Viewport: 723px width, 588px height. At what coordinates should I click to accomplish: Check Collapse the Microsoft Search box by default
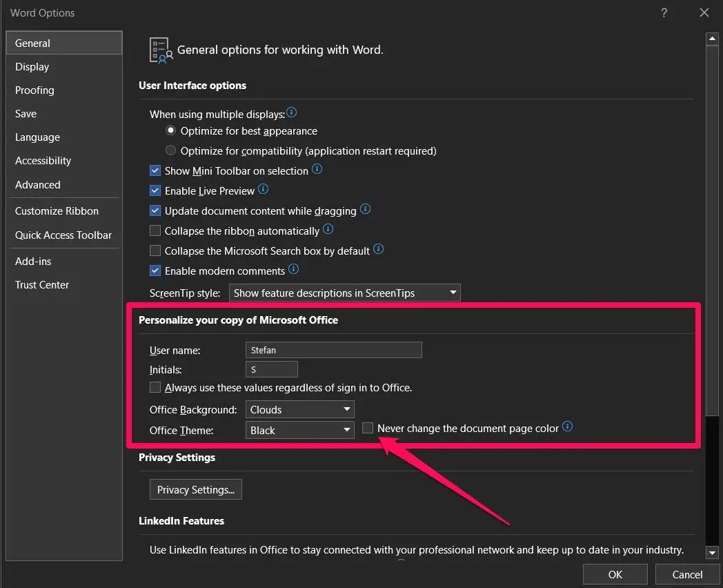155,251
